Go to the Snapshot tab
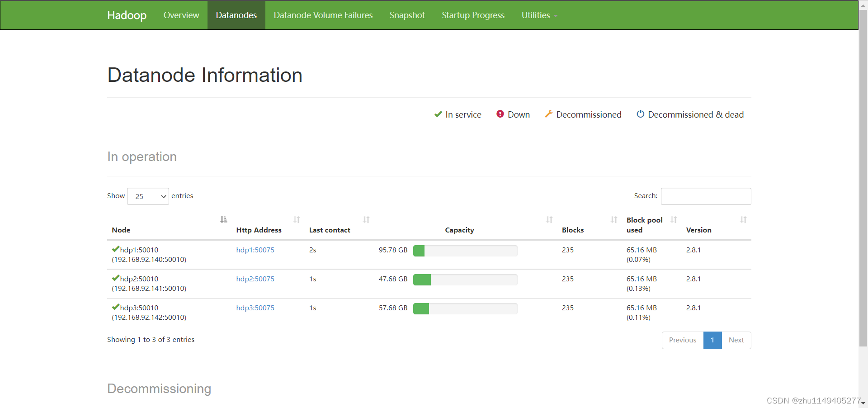 tap(407, 15)
